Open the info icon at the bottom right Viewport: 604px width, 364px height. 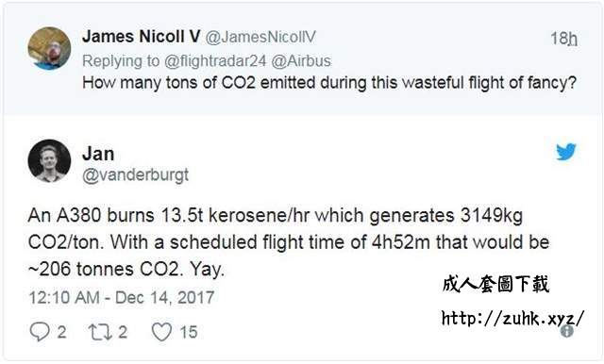tap(566, 331)
